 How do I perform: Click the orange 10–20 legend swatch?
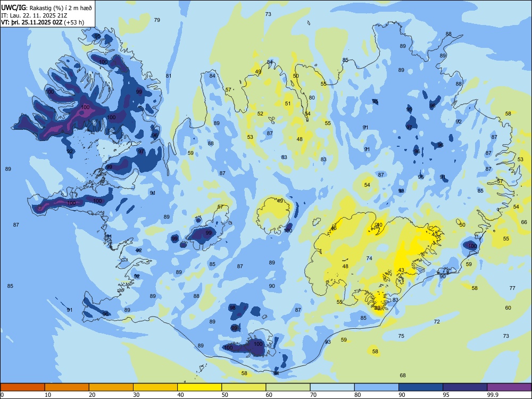[x=67, y=387]
